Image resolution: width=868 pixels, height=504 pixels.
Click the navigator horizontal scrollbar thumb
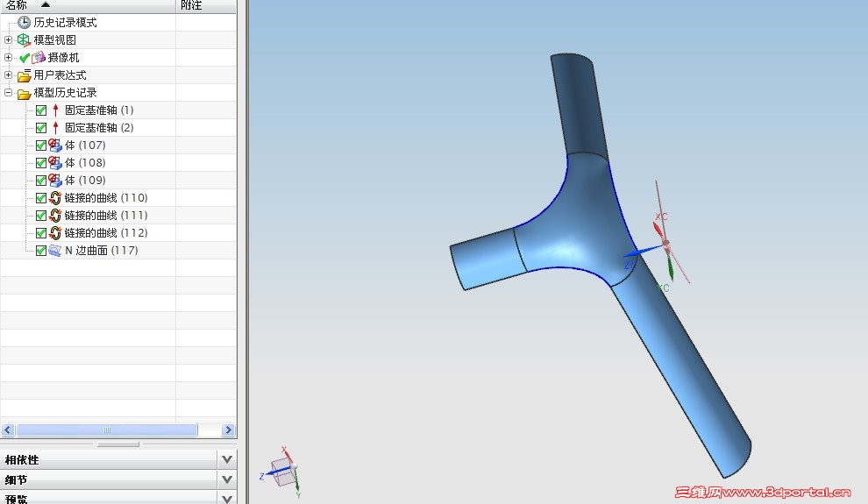107,429
